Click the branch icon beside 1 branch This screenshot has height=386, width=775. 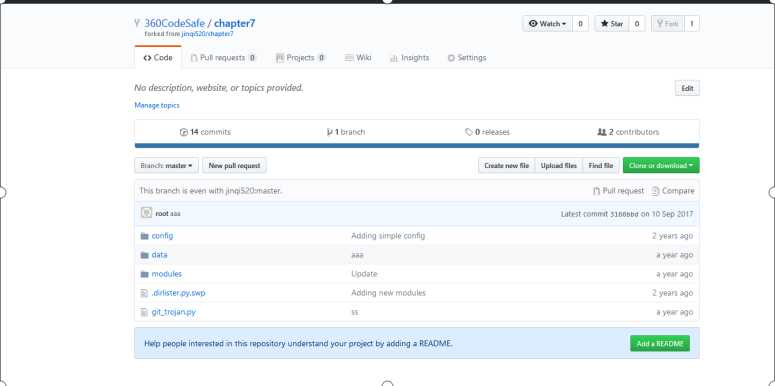[330, 132]
